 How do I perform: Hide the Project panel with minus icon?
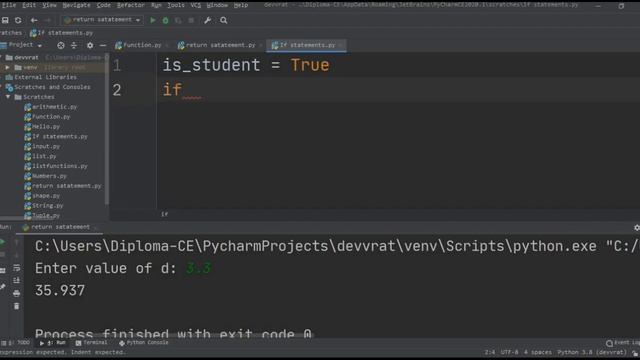tap(103, 45)
